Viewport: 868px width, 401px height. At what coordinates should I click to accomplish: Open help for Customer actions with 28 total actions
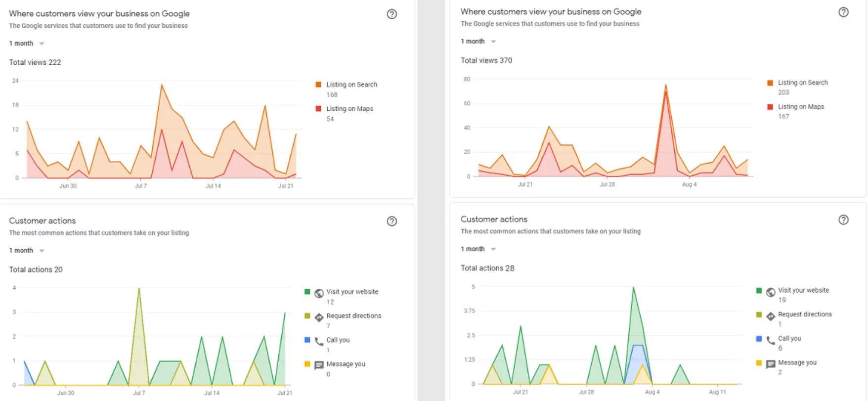pos(843,220)
